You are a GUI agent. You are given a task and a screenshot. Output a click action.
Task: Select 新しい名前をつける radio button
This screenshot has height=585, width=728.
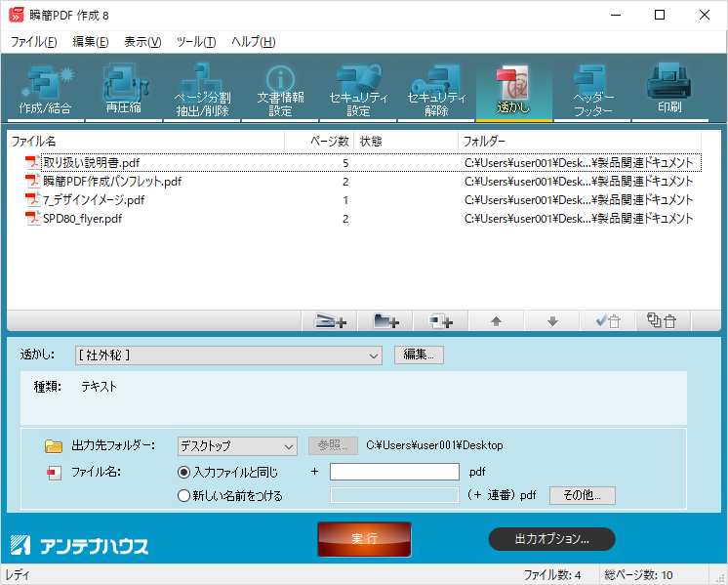tap(183, 496)
